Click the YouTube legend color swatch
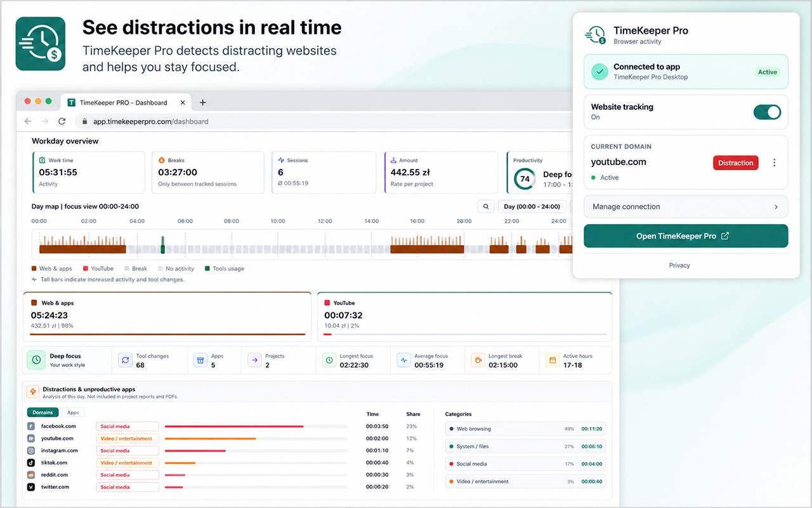Screen dimensions: 812x508 click(x=86, y=269)
